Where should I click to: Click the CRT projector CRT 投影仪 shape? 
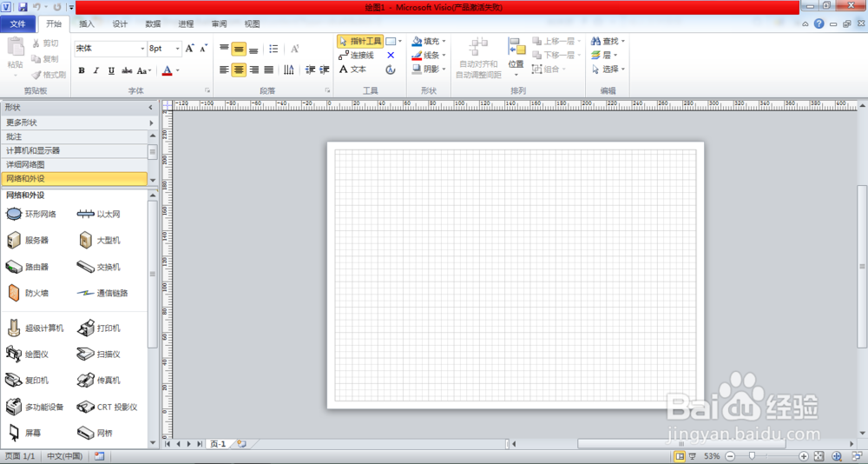(x=107, y=407)
